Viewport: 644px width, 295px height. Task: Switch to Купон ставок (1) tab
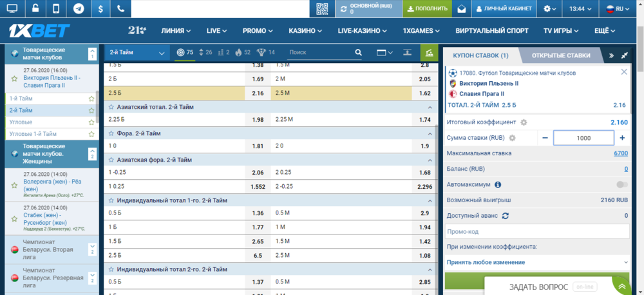point(480,55)
